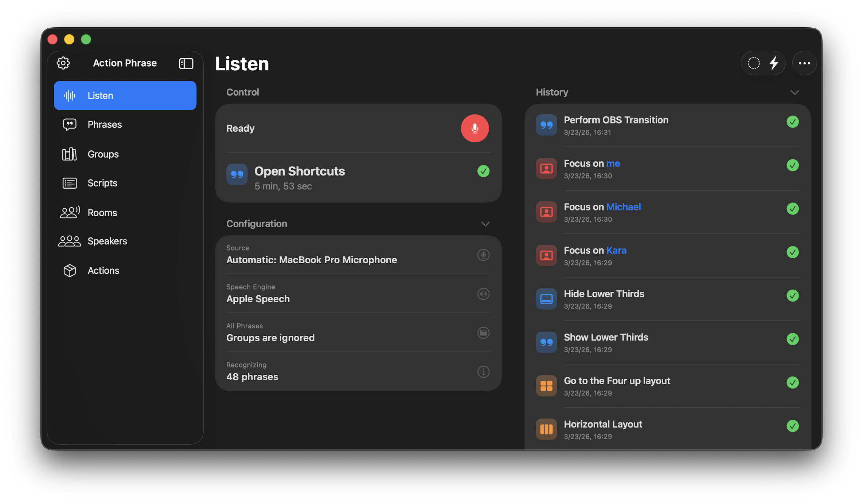The height and width of the screenshot is (504, 863).
Task: Open the Groups section
Action: coord(103,154)
